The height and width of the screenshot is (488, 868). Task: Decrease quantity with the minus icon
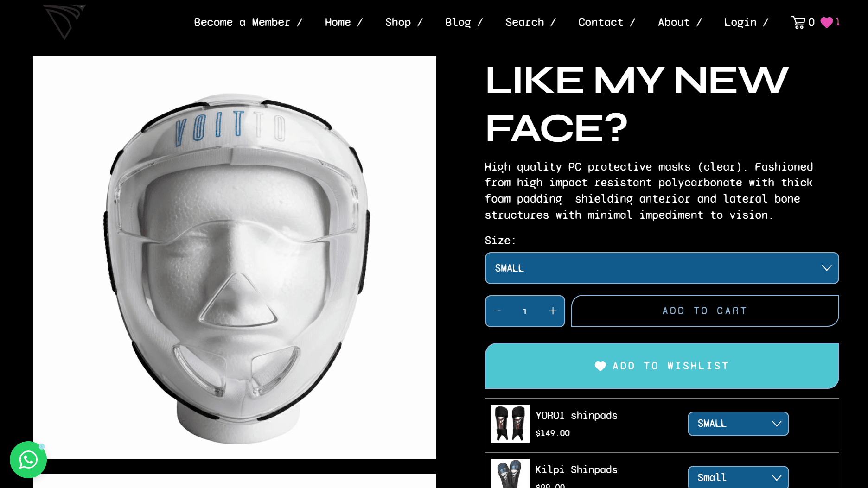(497, 311)
